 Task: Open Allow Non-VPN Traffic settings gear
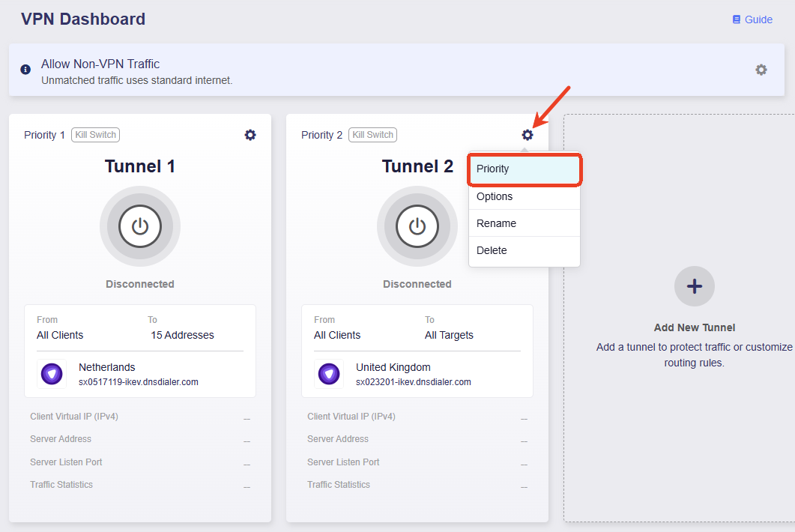pyautogui.click(x=761, y=70)
